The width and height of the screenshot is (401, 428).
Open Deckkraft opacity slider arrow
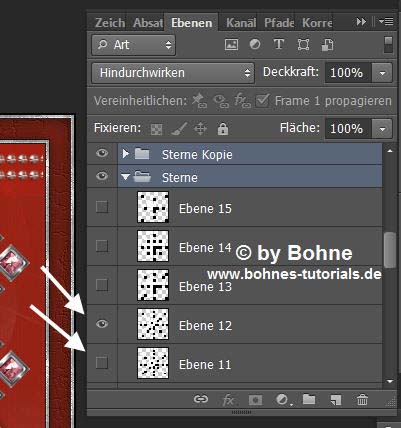click(x=382, y=73)
